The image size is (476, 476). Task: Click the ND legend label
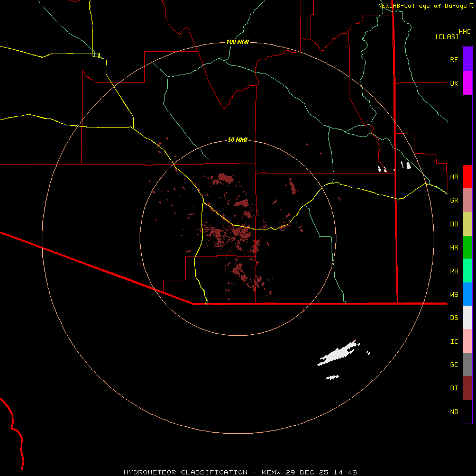pyautogui.click(x=454, y=411)
